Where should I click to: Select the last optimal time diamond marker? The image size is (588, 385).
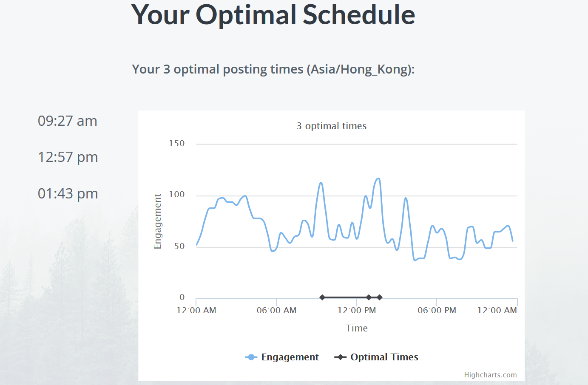click(x=379, y=297)
